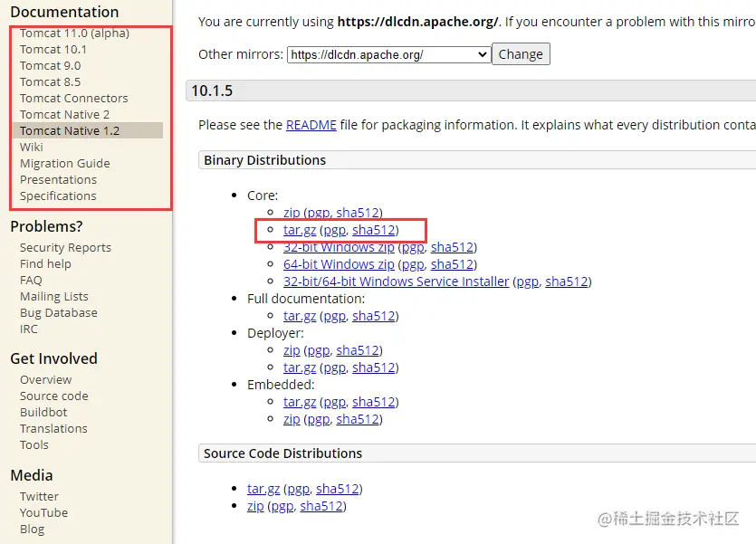756x544 pixels.
Task: Open Tomcat 11.0 (alpha) documentation
Action: pyautogui.click(x=74, y=33)
